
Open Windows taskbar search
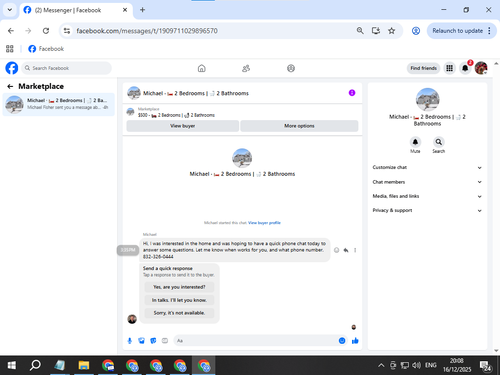click(x=35, y=365)
